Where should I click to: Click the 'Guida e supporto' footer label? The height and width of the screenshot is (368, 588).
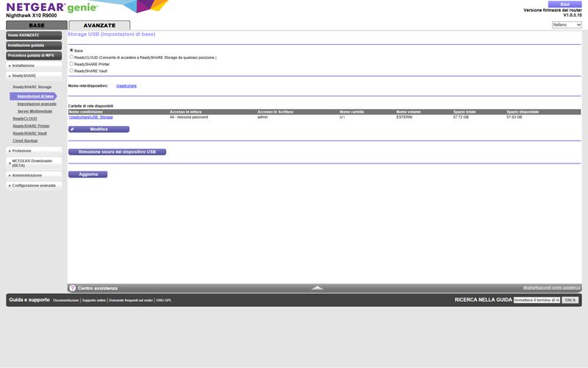(29, 300)
